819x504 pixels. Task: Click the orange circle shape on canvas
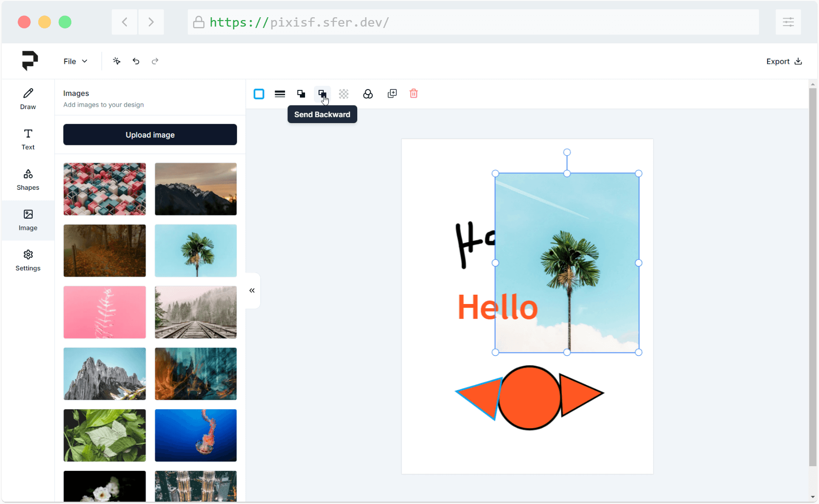pyautogui.click(x=529, y=398)
